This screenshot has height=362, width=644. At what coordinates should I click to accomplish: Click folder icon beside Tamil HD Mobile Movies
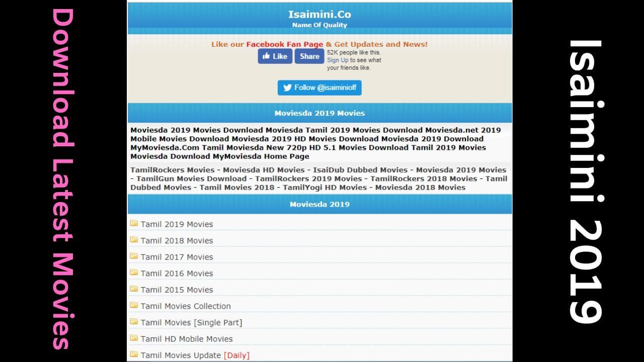coord(134,338)
